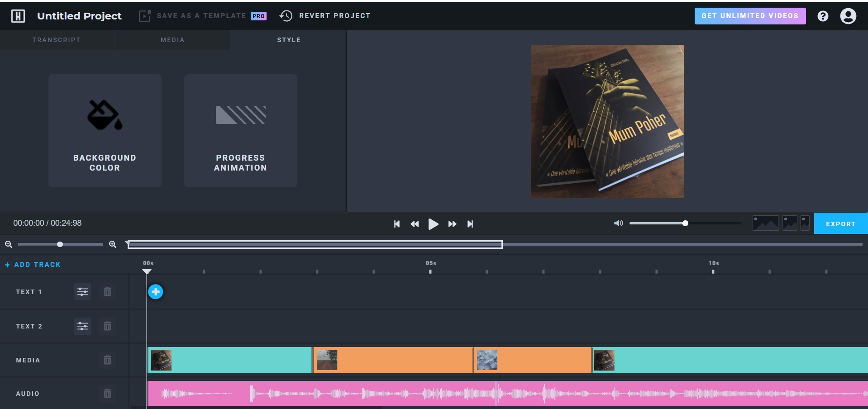Click the Save as a Template label
Screen dimensions: 868x409
click(201, 16)
